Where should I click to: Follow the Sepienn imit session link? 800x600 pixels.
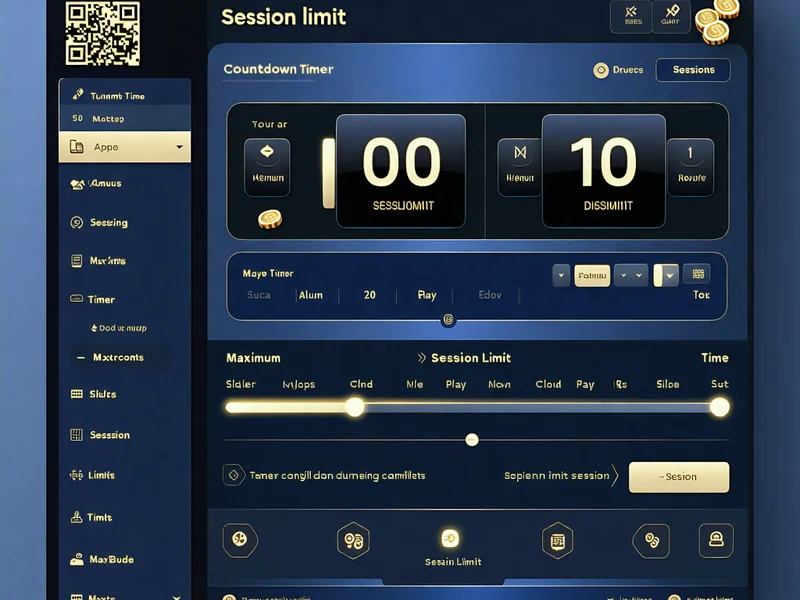pyautogui.click(x=556, y=477)
